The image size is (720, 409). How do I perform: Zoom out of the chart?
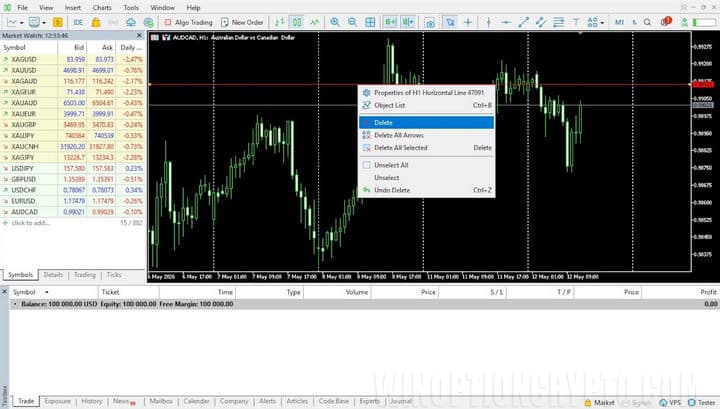click(x=353, y=22)
